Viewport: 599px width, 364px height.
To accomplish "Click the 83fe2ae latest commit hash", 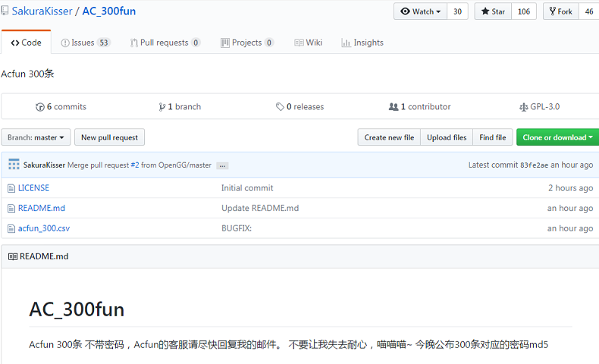I will (533, 165).
